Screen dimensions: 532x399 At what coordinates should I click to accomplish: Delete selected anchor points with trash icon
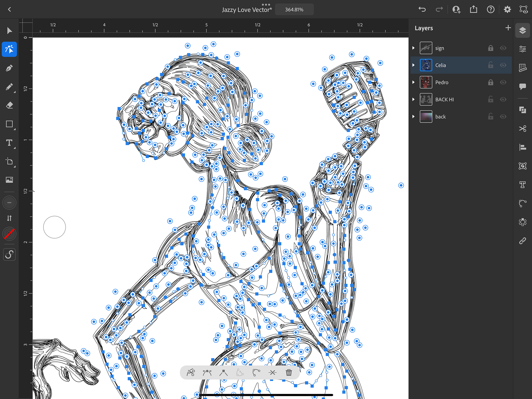tap(289, 372)
